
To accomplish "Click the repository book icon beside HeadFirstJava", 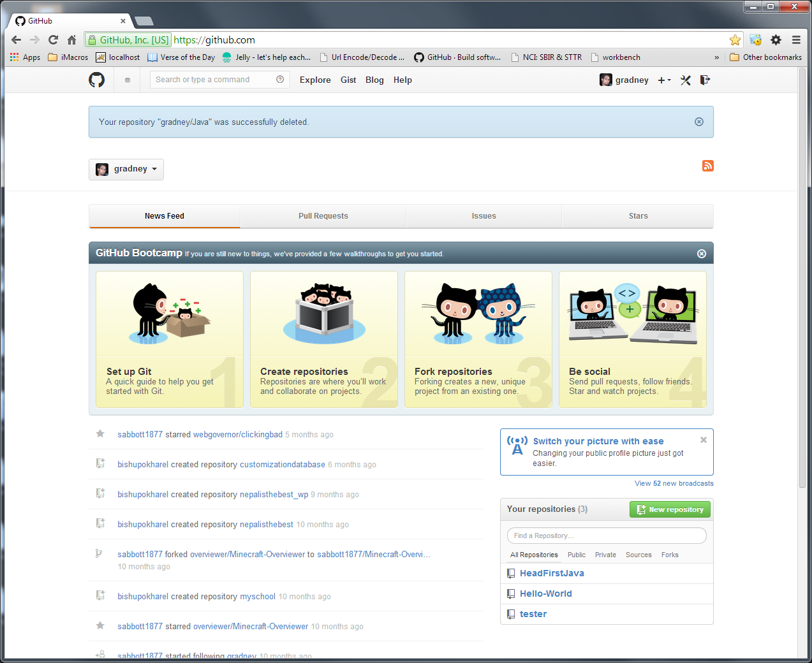I will (x=511, y=572).
